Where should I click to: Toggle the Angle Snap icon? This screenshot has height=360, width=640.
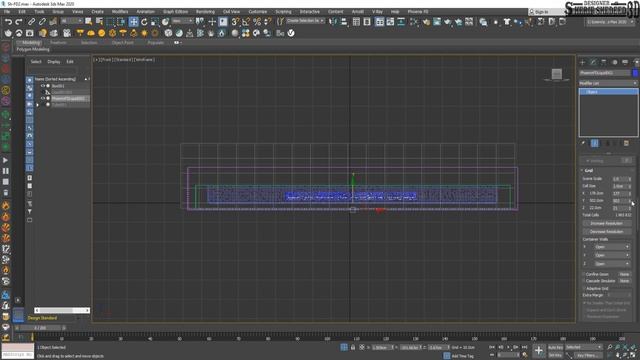[246, 22]
